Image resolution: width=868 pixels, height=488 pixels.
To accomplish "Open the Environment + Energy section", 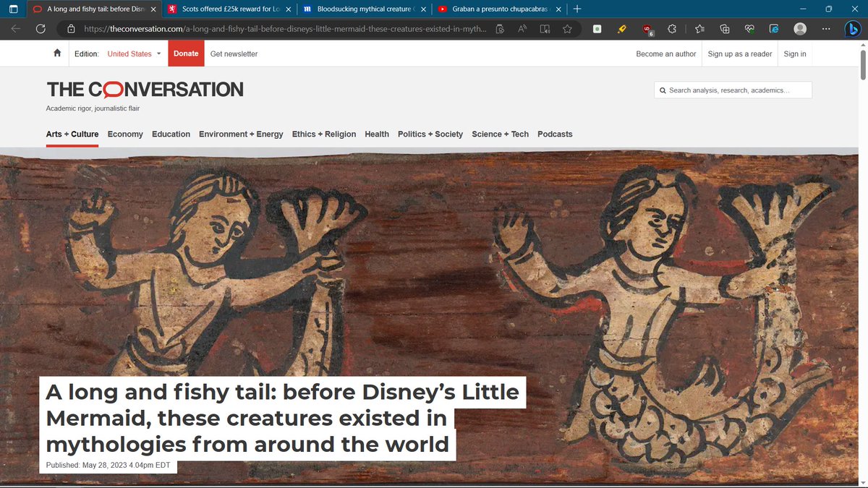I will [x=241, y=134].
